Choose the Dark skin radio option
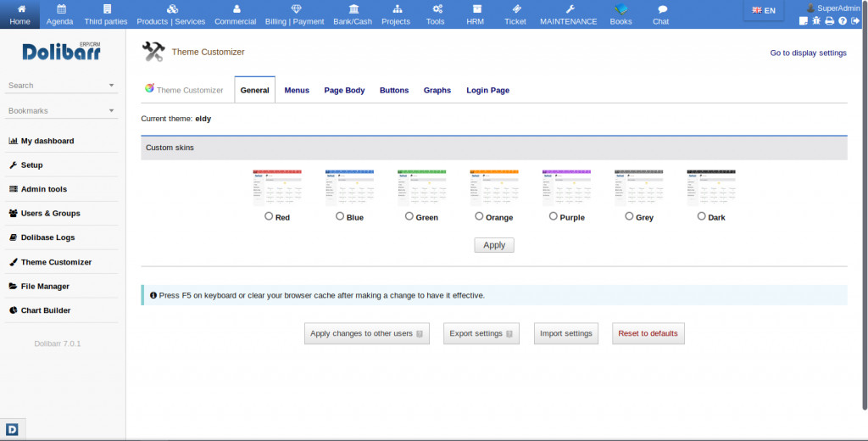Screen dimensions: 868x441 pyautogui.click(x=701, y=216)
